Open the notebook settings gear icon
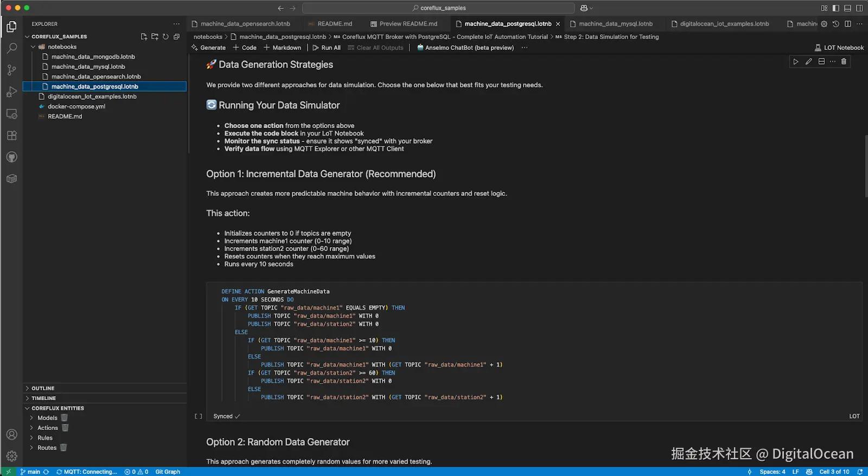 (824, 24)
